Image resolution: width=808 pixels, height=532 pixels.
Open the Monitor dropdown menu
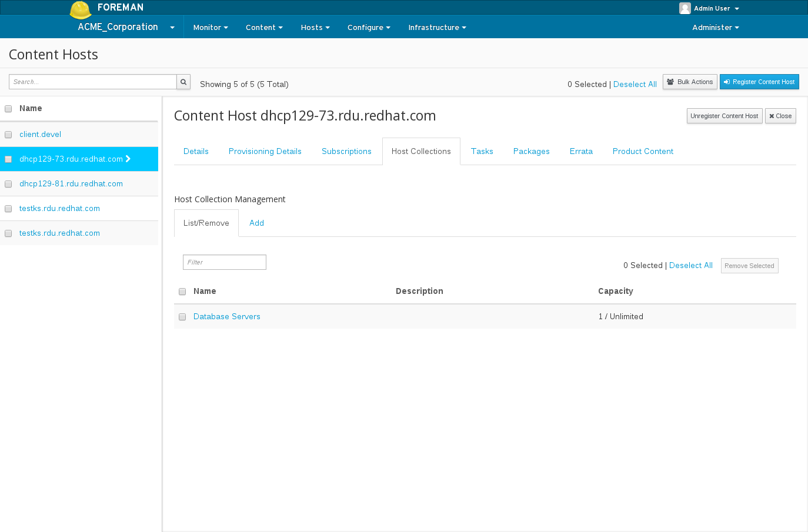[x=211, y=28]
